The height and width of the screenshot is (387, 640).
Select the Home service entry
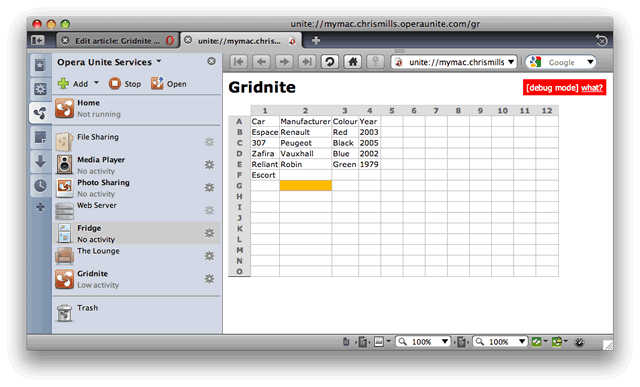[x=137, y=108]
